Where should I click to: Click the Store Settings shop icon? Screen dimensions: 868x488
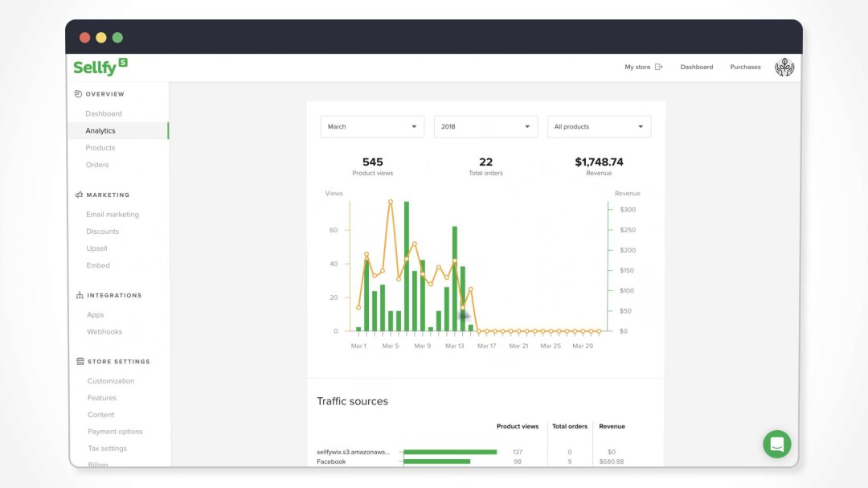(x=80, y=361)
